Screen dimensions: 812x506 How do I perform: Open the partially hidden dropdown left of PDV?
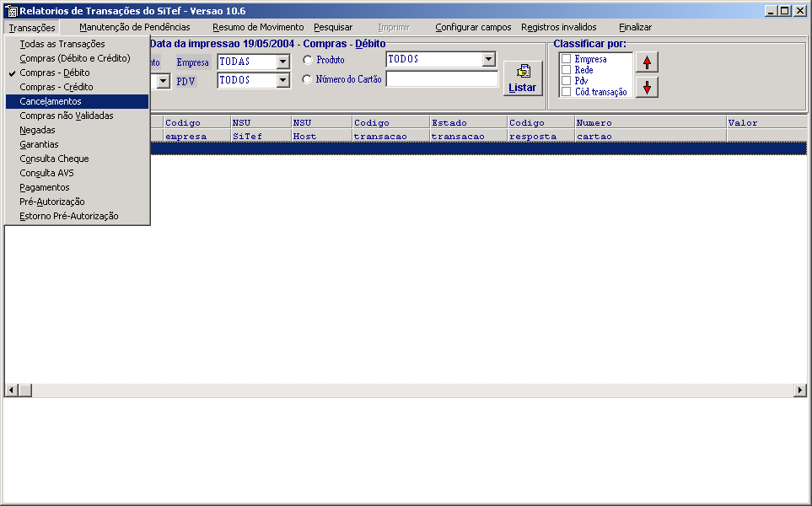pyautogui.click(x=163, y=81)
